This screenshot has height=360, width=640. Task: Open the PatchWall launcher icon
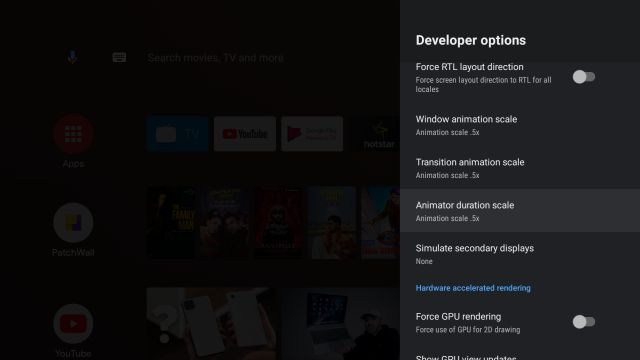[73, 223]
